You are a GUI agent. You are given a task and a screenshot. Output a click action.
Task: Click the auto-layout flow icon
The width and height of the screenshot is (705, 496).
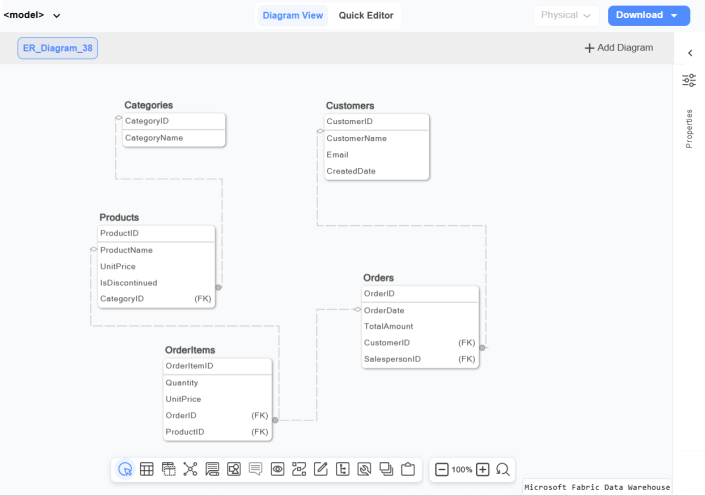tap(299, 469)
